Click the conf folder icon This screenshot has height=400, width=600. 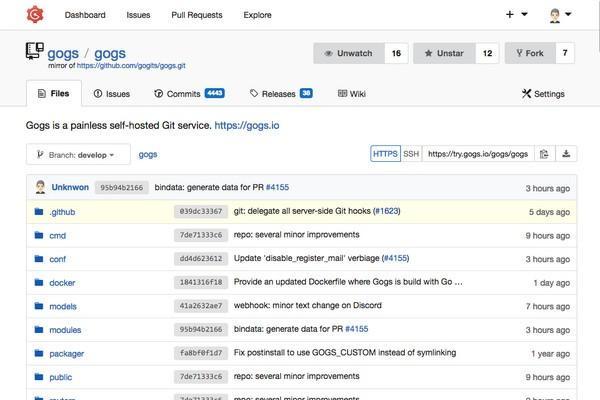click(x=39, y=259)
